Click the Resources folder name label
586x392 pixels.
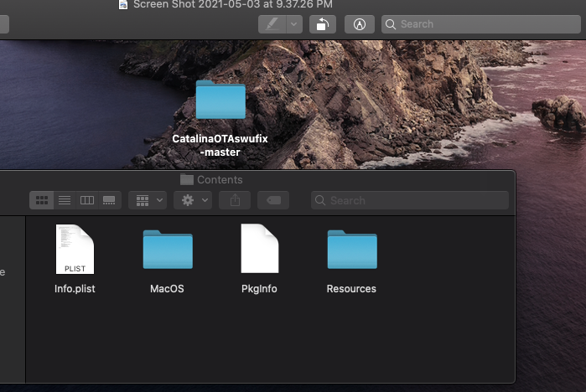point(351,289)
